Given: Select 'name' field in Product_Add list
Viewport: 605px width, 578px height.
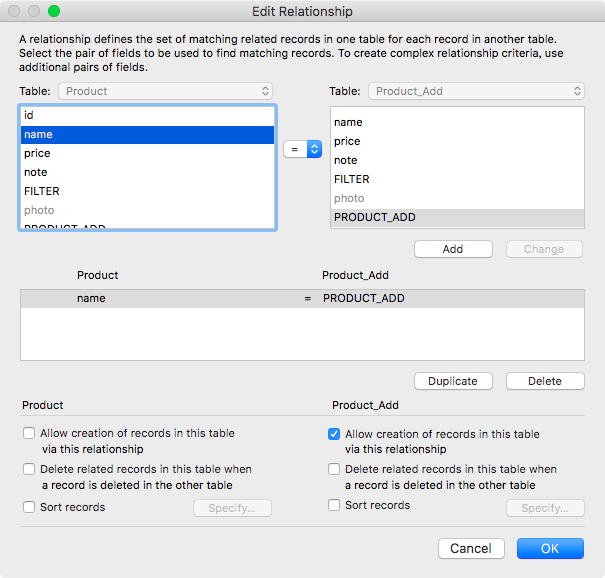Looking at the screenshot, I should [x=457, y=122].
